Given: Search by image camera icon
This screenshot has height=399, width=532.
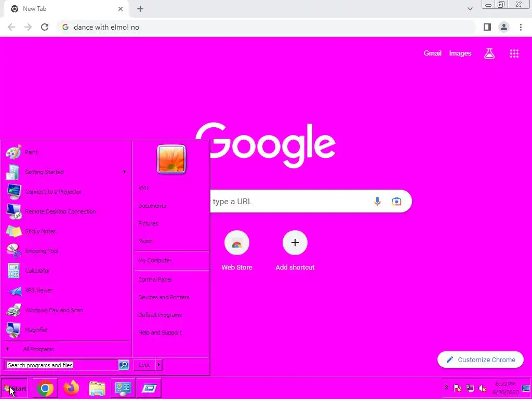Looking at the screenshot, I should (x=396, y=202).
